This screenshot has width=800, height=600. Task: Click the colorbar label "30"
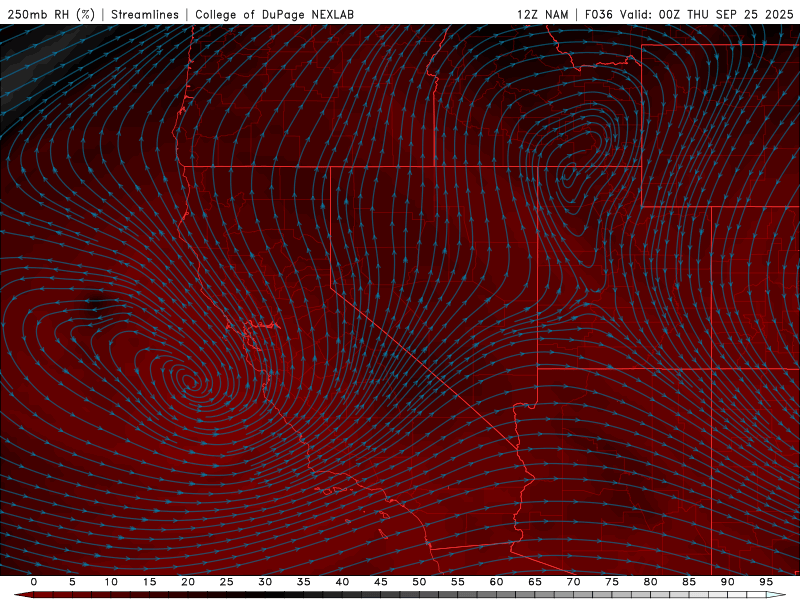point(265,582)
